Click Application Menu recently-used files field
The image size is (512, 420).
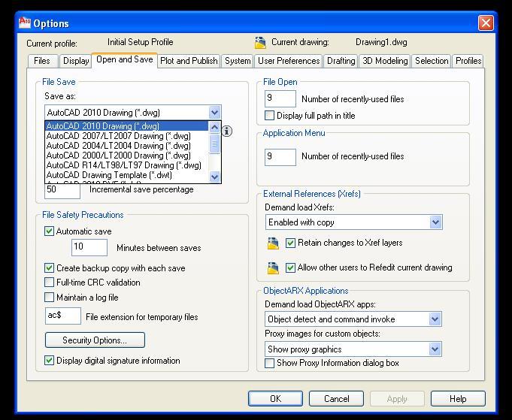pyautogui.click(x=280, y=157)
